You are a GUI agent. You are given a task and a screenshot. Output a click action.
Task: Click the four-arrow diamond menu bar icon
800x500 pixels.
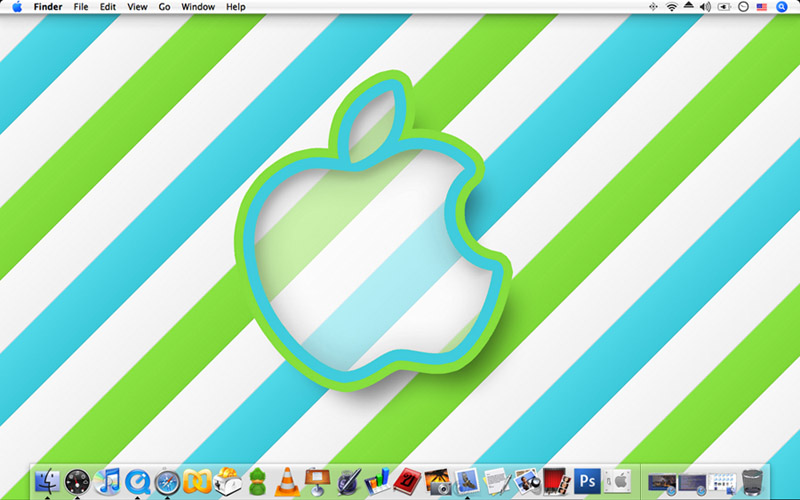653,7
